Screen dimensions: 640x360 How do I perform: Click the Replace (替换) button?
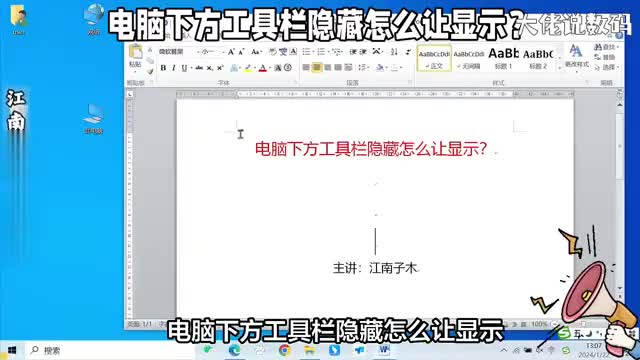(605, 57)
